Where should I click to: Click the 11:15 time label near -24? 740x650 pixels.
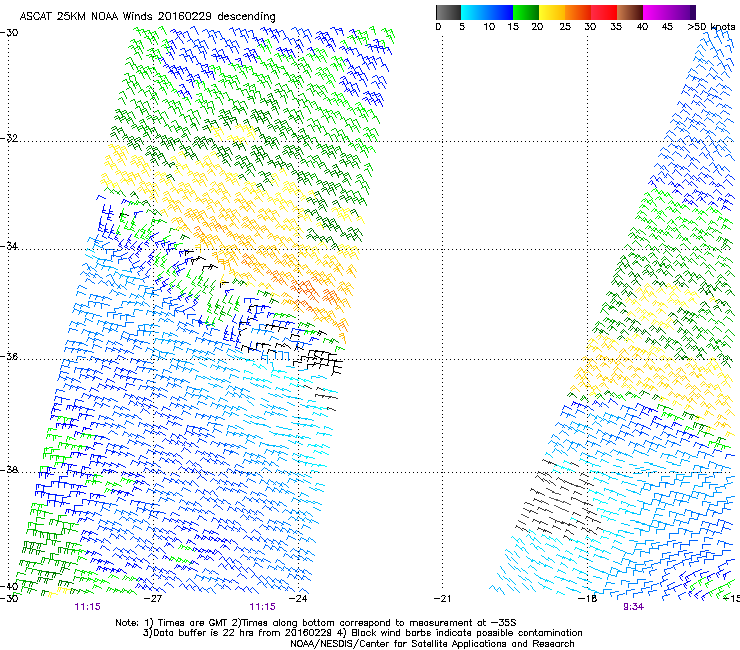point(262,607)
